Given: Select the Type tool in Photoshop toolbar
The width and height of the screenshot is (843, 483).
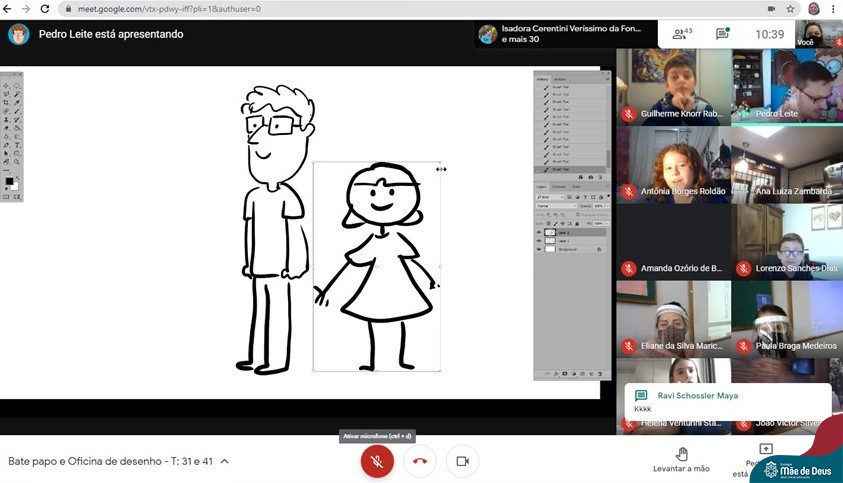Looking at the screenshot, I should click(17, 145).
